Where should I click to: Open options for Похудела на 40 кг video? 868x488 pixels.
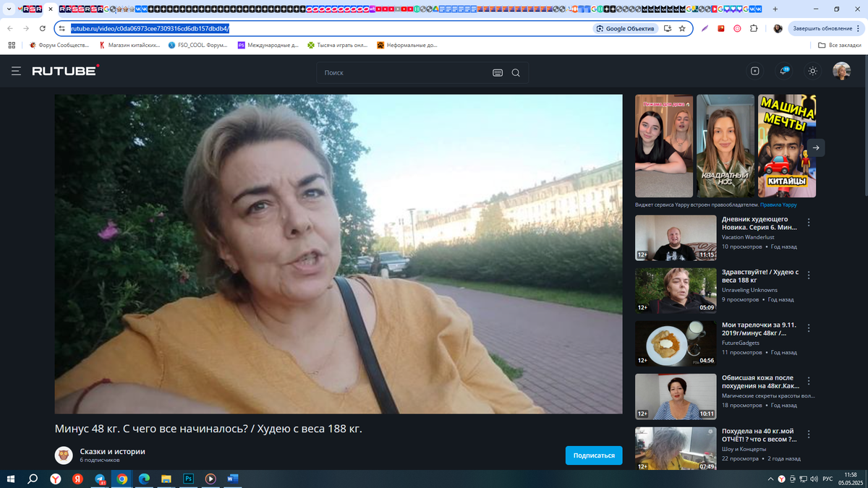tap(809, 434)
